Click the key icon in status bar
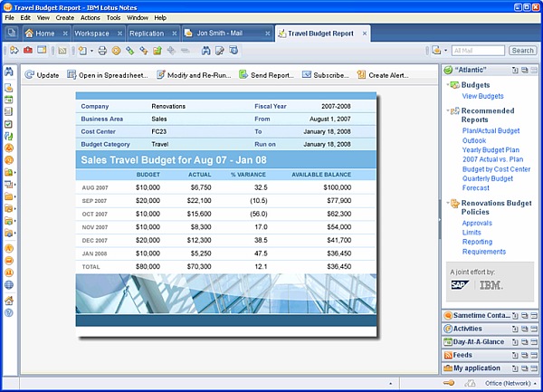This screenshot has height=392, width=543. coord(449,383)
